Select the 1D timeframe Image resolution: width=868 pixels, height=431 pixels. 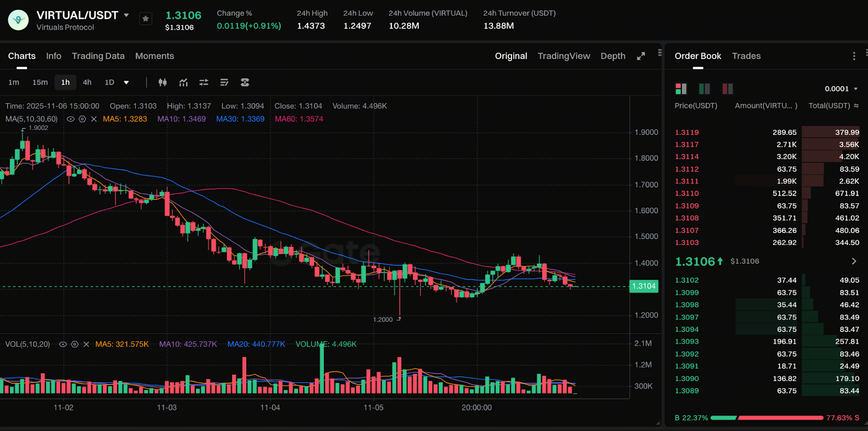(110, 82)
